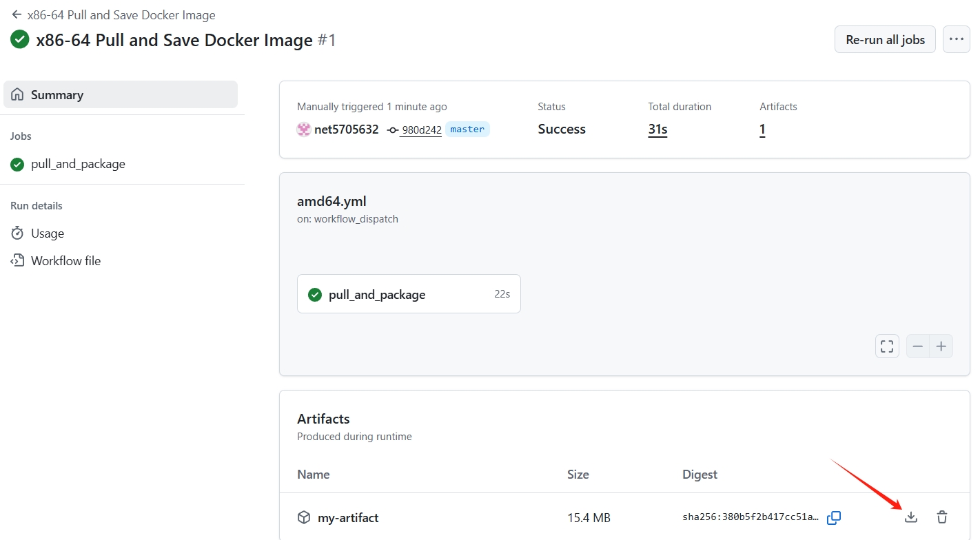Open pull_and_package job in sidebar
This screenshot has width=980, height=540.
point(78,164)
